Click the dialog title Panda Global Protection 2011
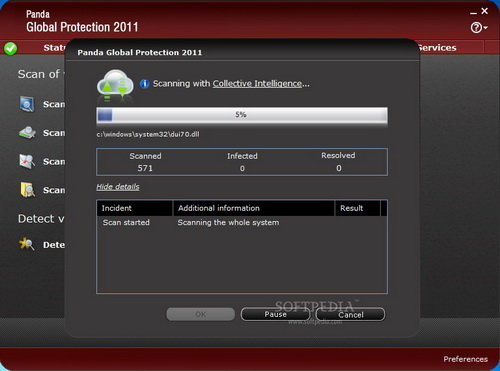 140,53
